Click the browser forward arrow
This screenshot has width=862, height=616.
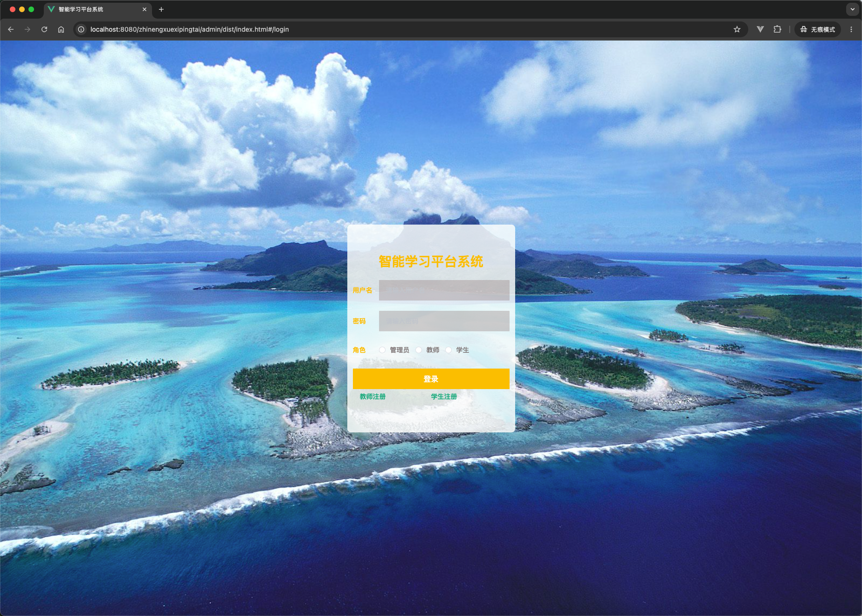click(28, 29)
